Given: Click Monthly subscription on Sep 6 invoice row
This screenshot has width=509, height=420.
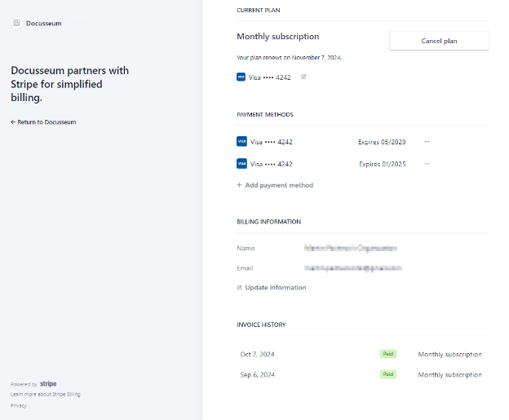Looking at the screenshot, I should coord(449,375).
